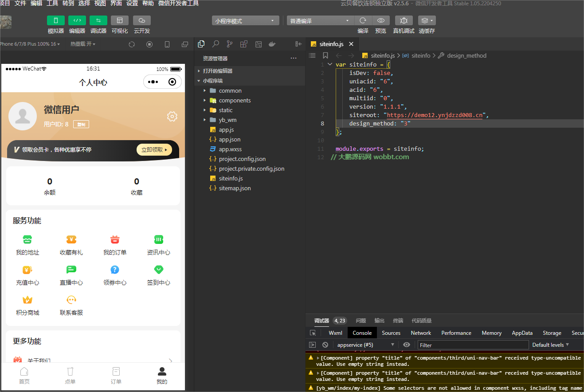Screen dimensions: 584x392
Task: Open the 普通编译 compile mode dropdown
Action: pos(320,20)
